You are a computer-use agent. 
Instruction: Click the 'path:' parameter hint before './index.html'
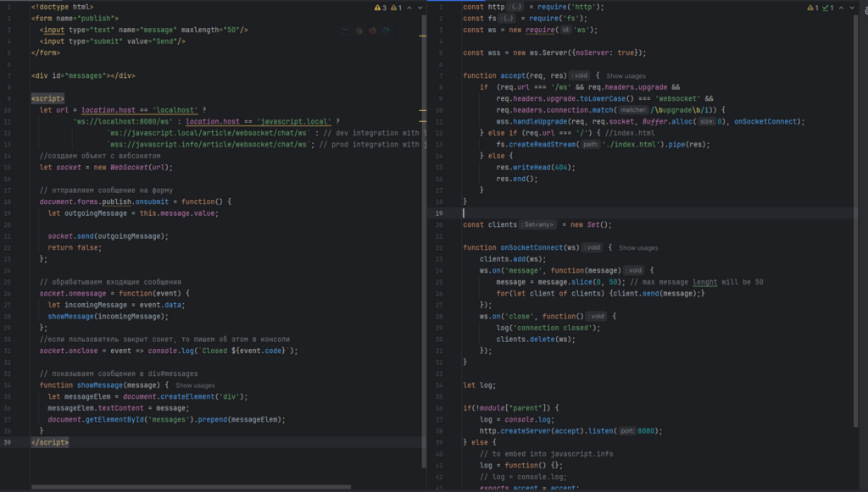[x=590, y=144]
